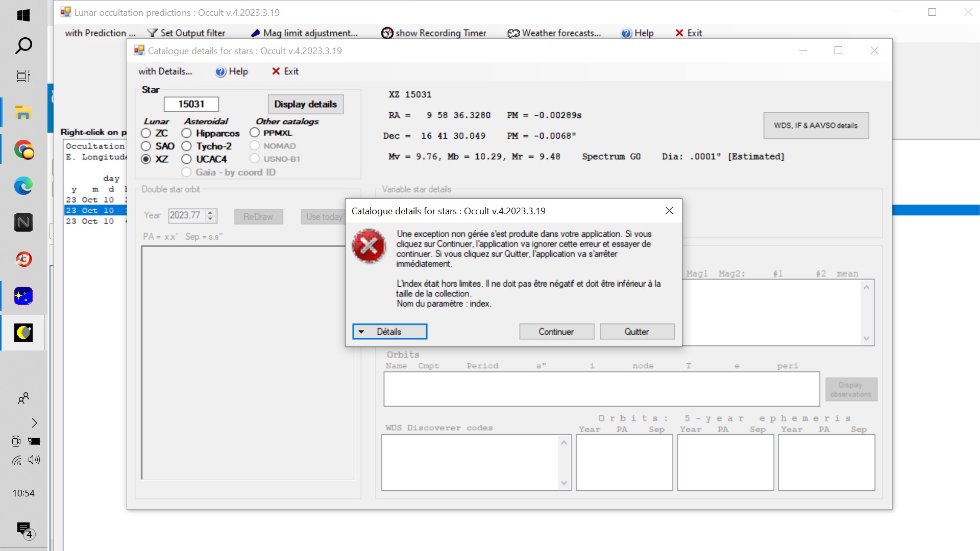Click the Occult moon icon in taskbar

[23, 333]
